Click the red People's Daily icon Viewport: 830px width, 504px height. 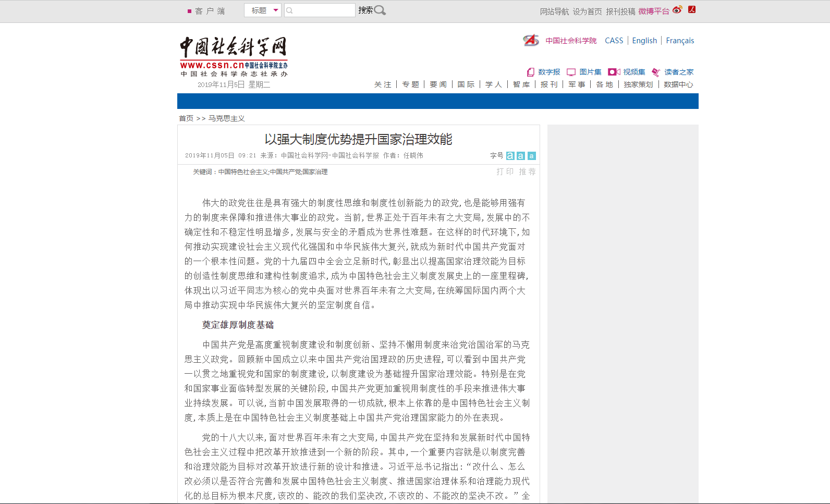click(x=692, y=9)
